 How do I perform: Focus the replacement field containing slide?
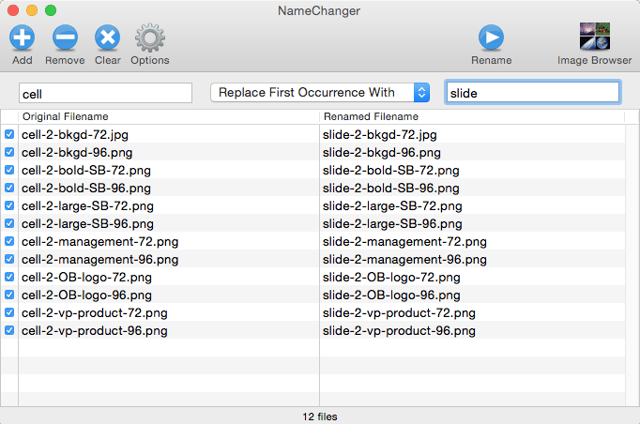pyautogui.click(x=533, y=93)
